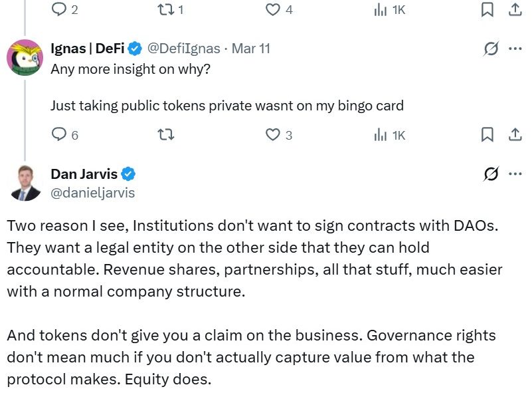View top tweet's 1K views analytics
The image size is (532, 399).
point(381,9)
